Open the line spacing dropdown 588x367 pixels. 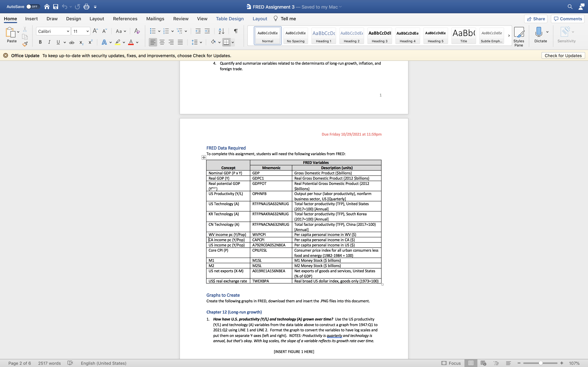pos(201,42)
